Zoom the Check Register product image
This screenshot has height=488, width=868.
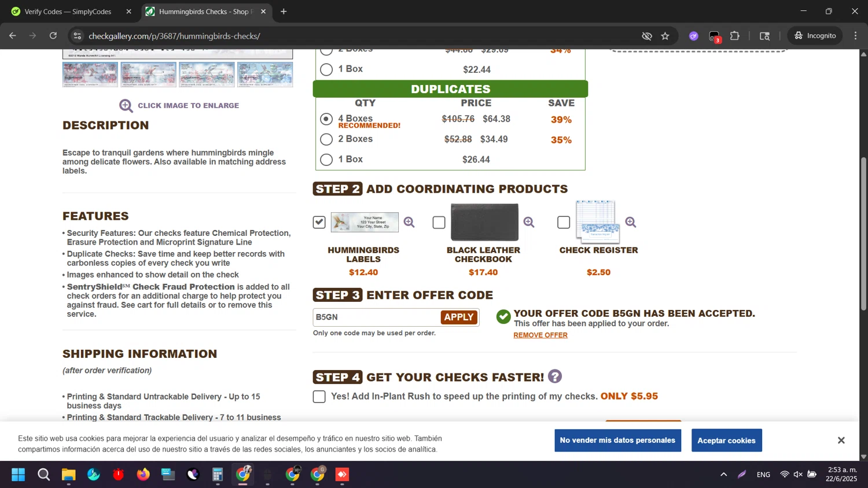coord(631,222)
